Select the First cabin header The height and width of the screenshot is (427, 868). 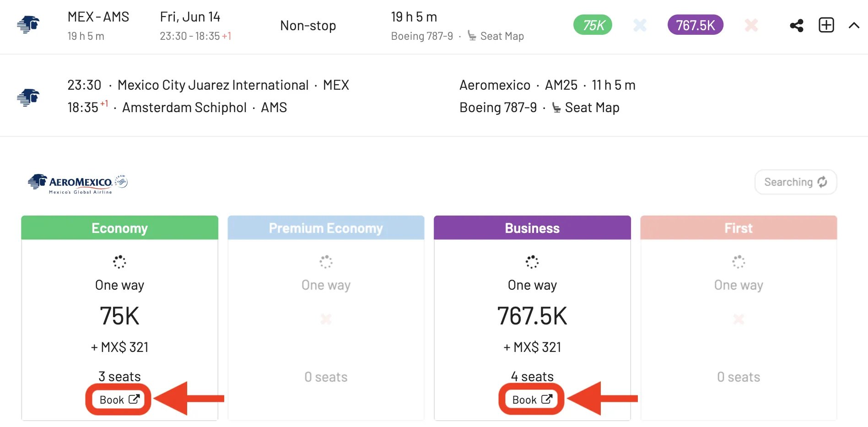pos(739,228)
